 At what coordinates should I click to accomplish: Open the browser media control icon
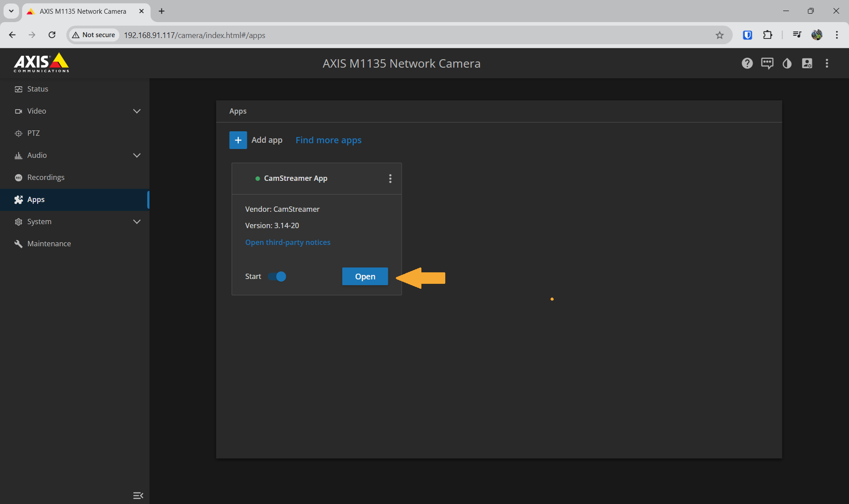(x=797, y=35)
